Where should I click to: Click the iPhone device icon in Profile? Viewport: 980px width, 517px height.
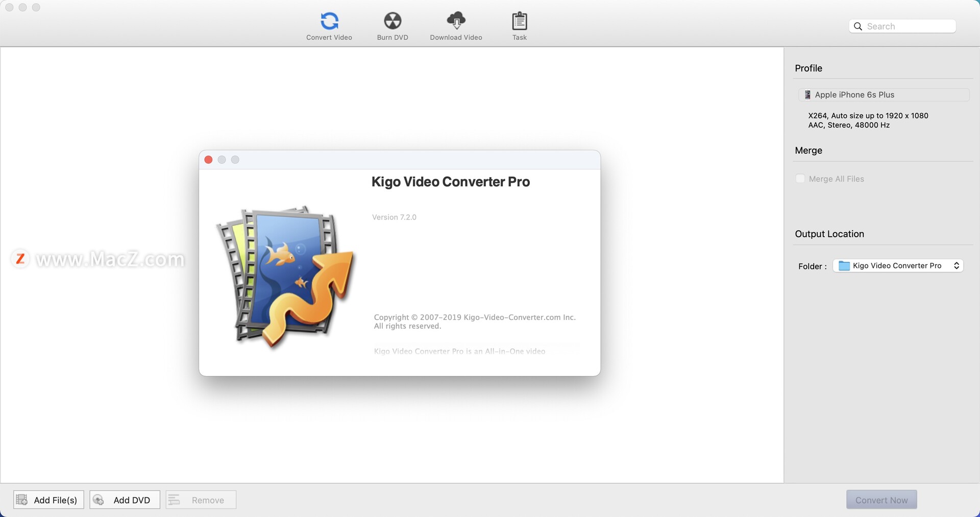click(x=807, y=94)
